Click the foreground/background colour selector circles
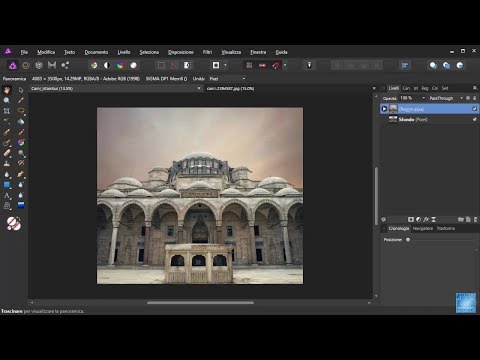 [14, 223]
